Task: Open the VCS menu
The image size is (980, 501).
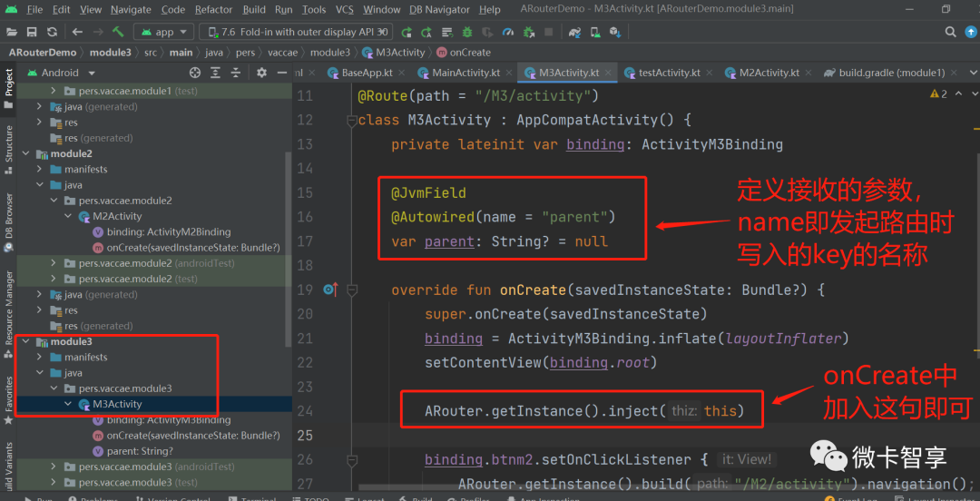Action: [345, 9]
